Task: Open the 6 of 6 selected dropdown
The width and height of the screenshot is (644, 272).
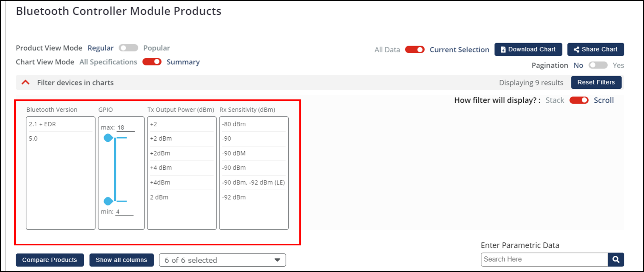Action: click(222, 260)
